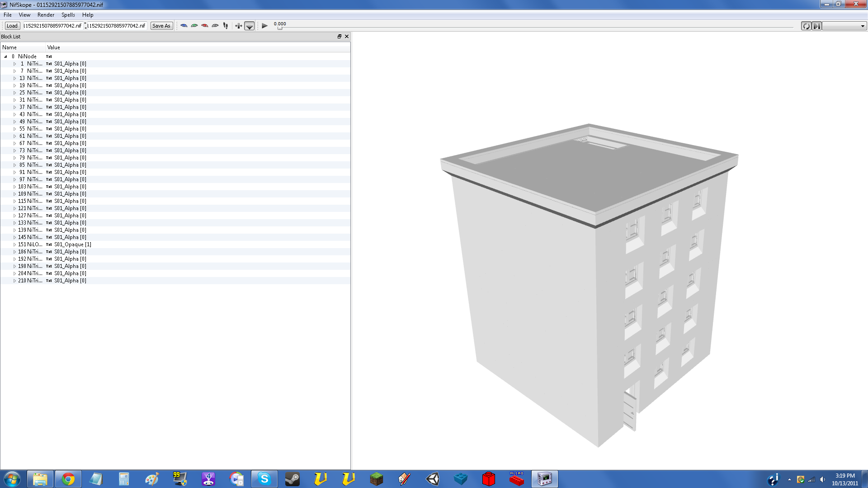
Task: Click the Load button
Action: [12, 26]
